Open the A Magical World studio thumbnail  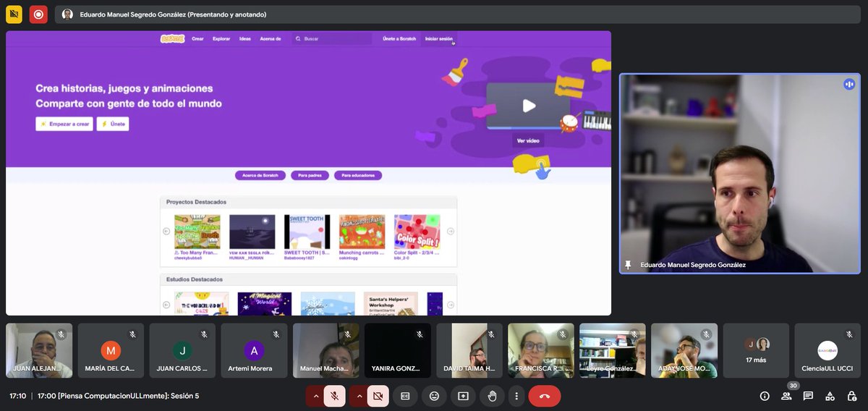pos(265,304)
